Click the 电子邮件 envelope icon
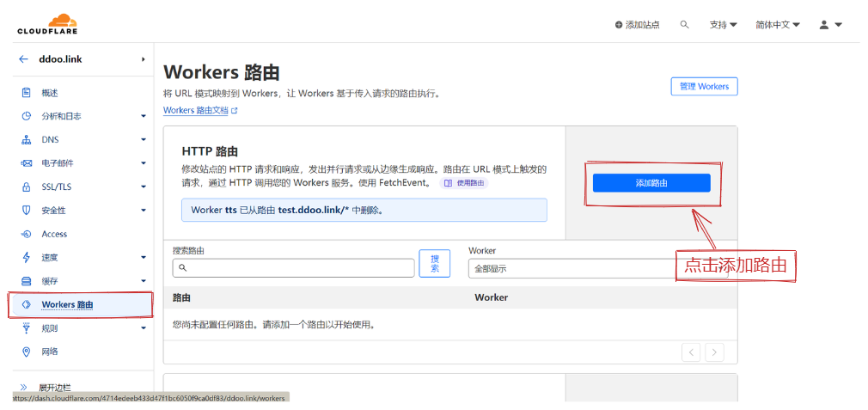This screenshot has height=410, width=868. [26, 163]
